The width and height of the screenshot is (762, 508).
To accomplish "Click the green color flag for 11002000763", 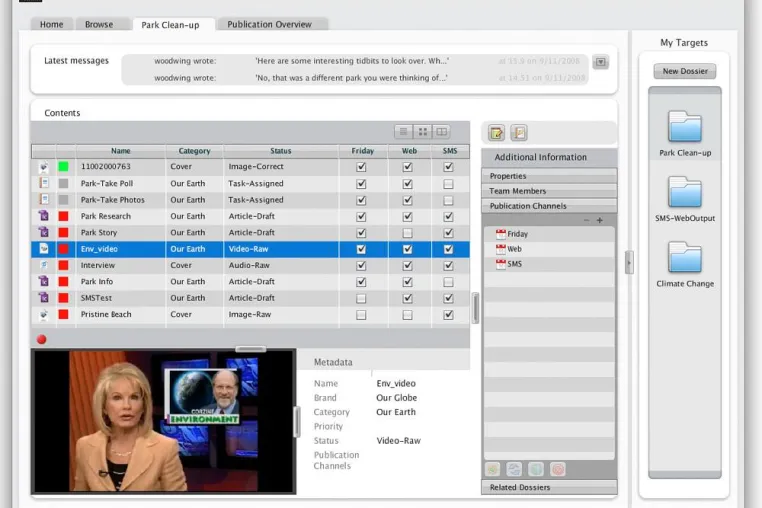I will pos(63,167).
